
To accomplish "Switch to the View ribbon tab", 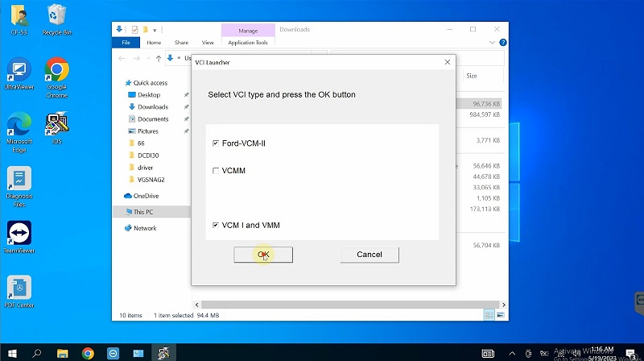I will tap(208, 43).
